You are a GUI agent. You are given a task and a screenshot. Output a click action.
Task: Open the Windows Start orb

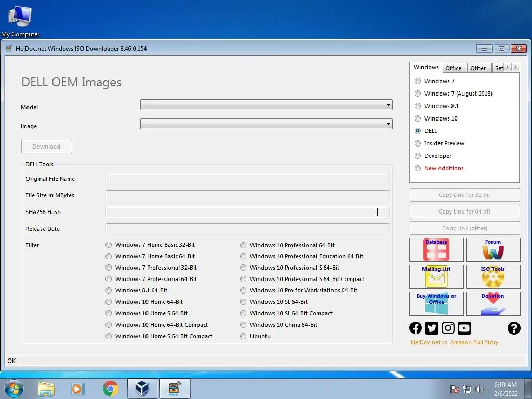click(x=14, y=389)
